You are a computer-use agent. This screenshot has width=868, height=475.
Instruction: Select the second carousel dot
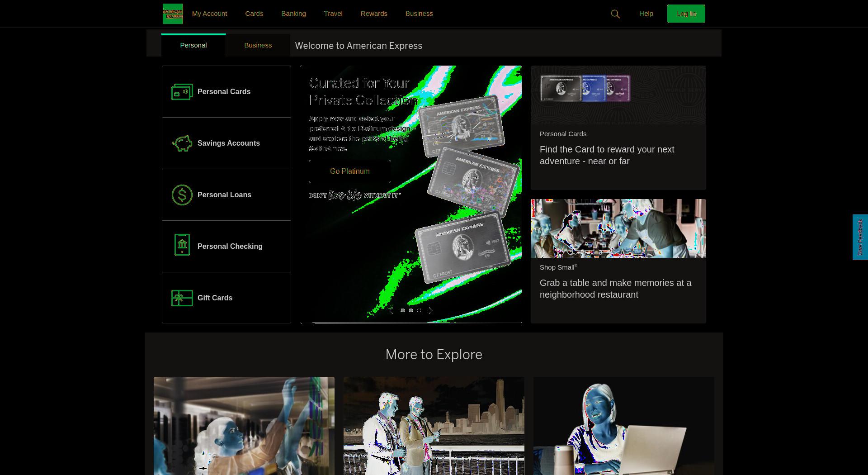pos(411,310)
